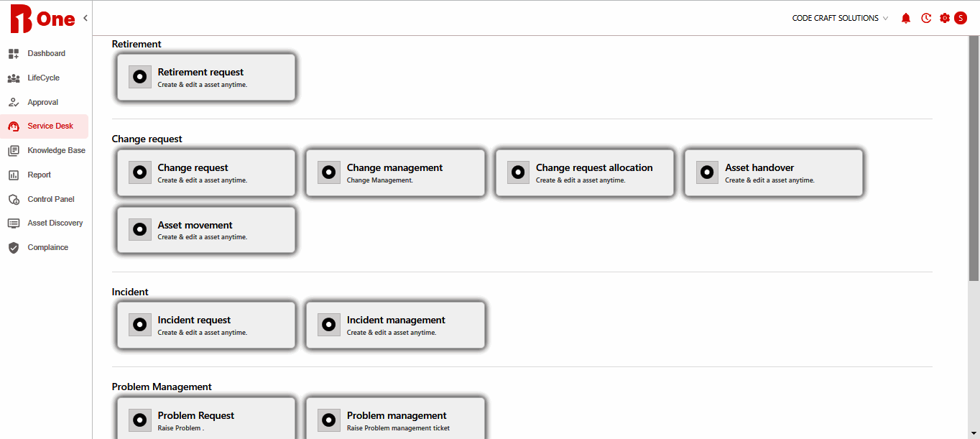Open the Change management card
This screenshot has height=439, width=980.
coord(395,172)
